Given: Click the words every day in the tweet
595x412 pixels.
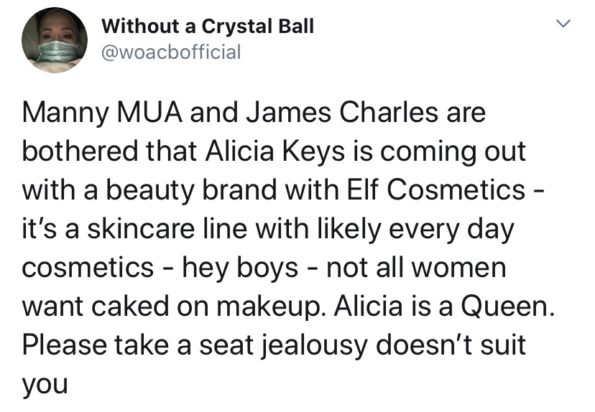Looking at the screenshot, I should point(451,229).
